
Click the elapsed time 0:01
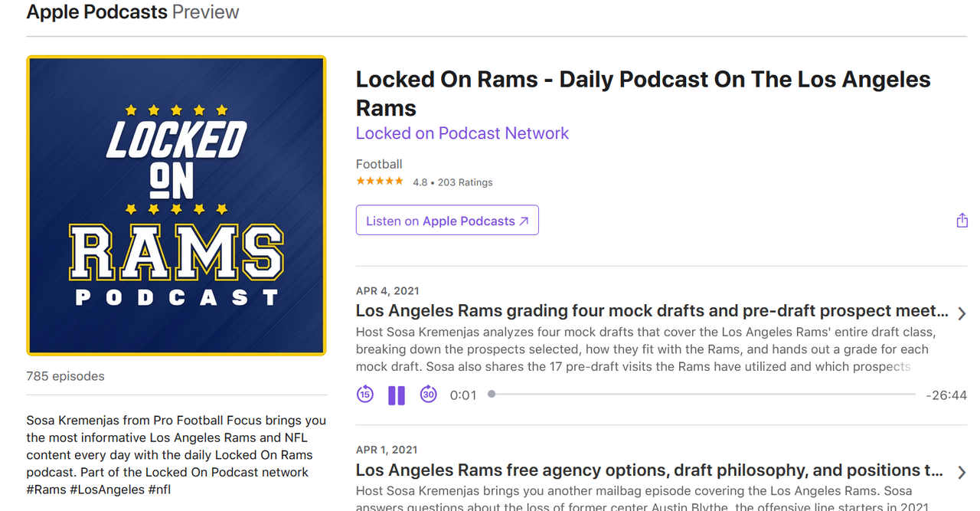[463, 395]
